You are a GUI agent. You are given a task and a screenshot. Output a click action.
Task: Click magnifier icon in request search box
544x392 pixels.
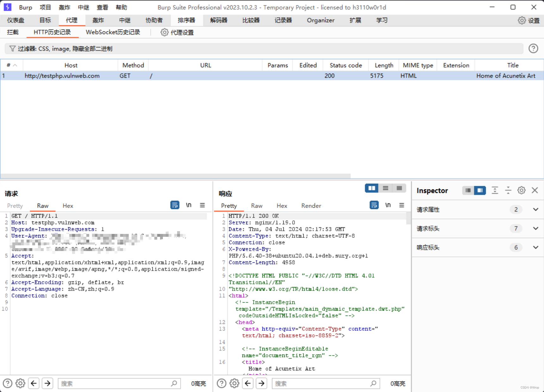coord(174,383)
